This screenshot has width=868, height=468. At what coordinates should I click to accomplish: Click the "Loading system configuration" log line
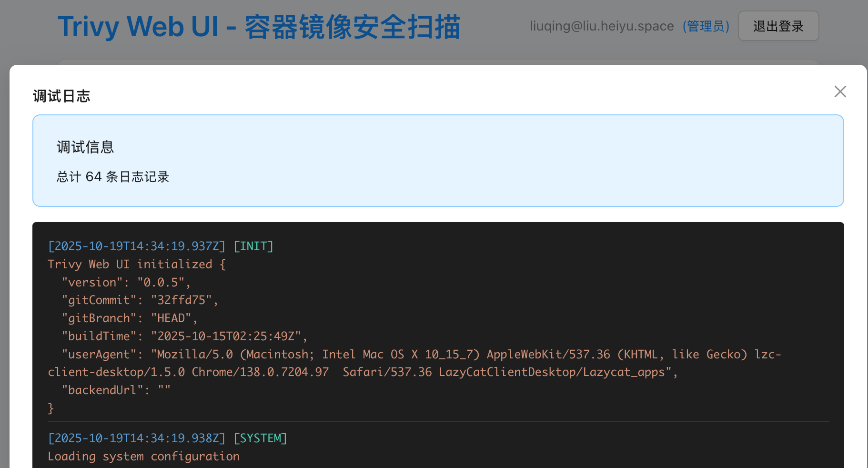pyautogui.click(x=143, y=457)
